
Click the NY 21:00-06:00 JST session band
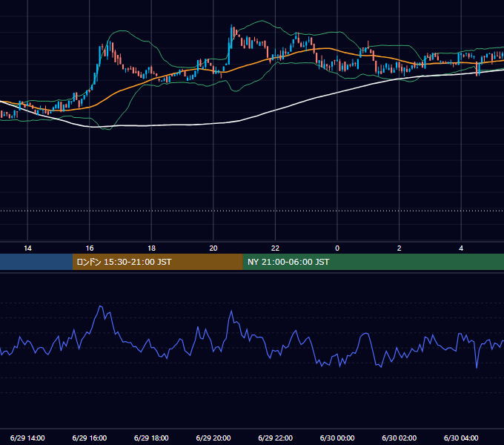[x=373, y=262]
